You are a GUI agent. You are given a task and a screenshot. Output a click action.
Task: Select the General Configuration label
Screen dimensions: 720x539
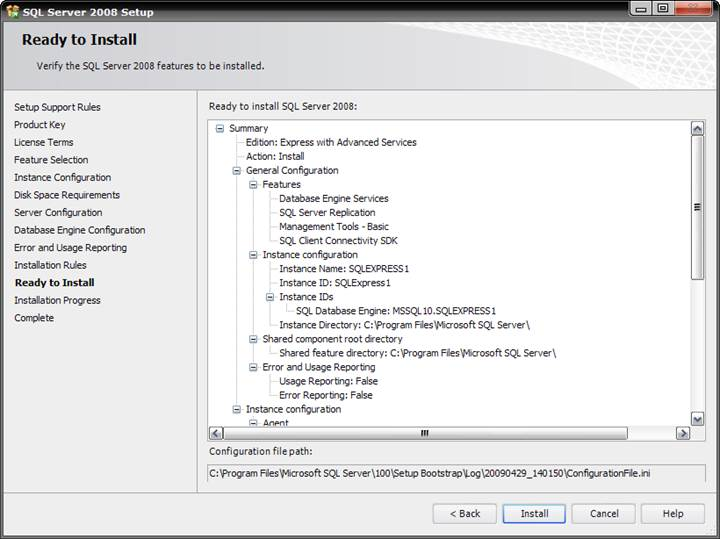pyautogui.click(x=292, y=170)
